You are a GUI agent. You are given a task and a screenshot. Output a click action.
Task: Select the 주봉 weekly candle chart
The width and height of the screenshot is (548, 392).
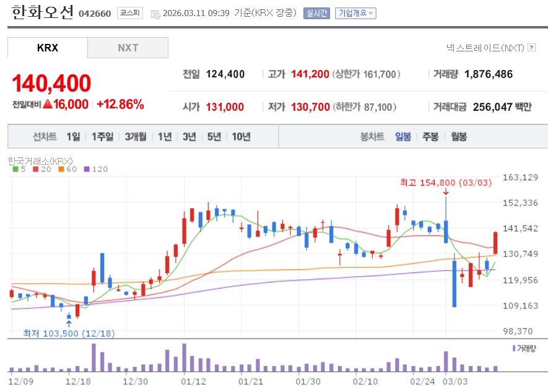[430, 137]
